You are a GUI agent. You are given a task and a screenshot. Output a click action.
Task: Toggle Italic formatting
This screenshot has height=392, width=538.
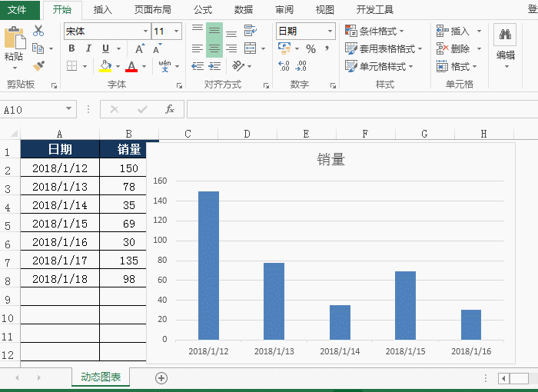click(x=88, y=48)
